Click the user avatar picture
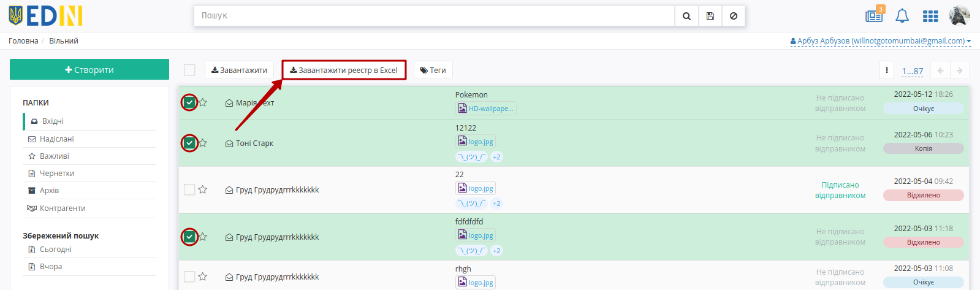The height and width of the screenshot is (290, 980). click(x=959, y=16)
